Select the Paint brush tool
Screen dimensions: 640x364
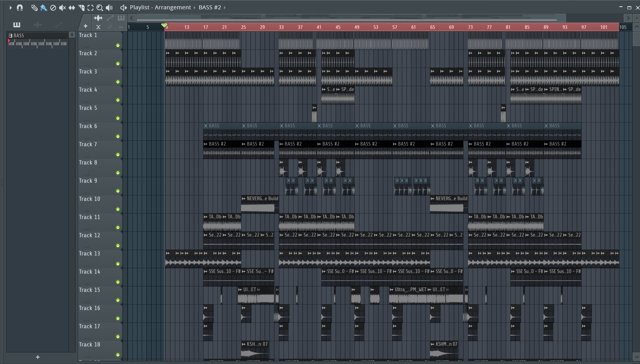(x=44, y=8)
